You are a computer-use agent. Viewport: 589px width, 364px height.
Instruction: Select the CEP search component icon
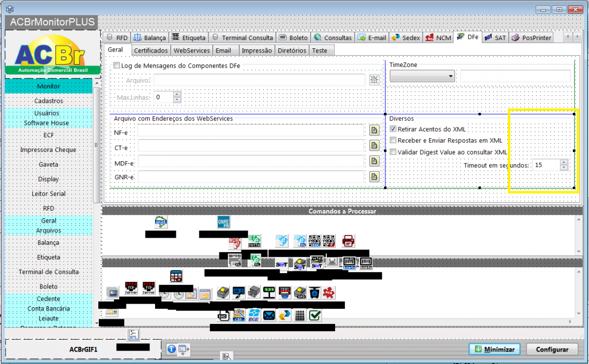click(x=238, y=315)
